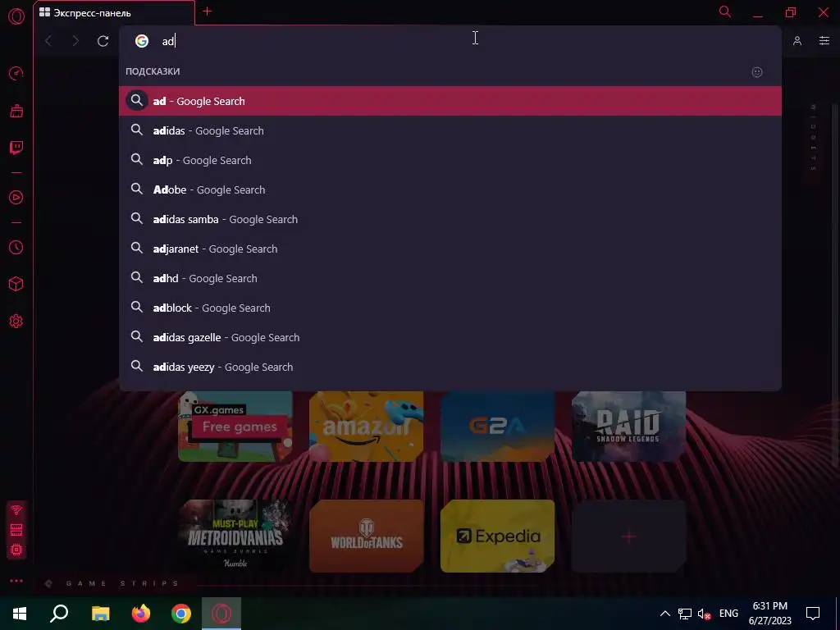The height and width of the screenshot is (630, 840).
Task: Reload the page with refresh icon
Action: click(103, 41)
